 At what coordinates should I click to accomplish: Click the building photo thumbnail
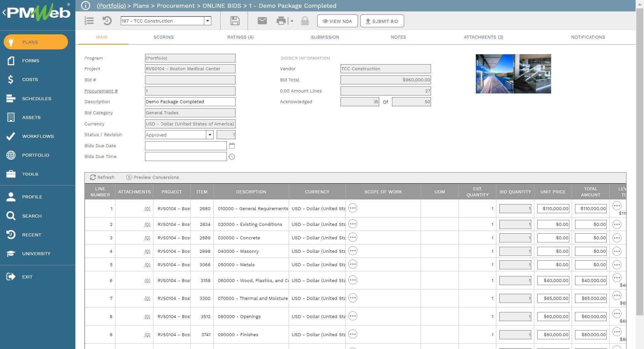coord(513,74)
